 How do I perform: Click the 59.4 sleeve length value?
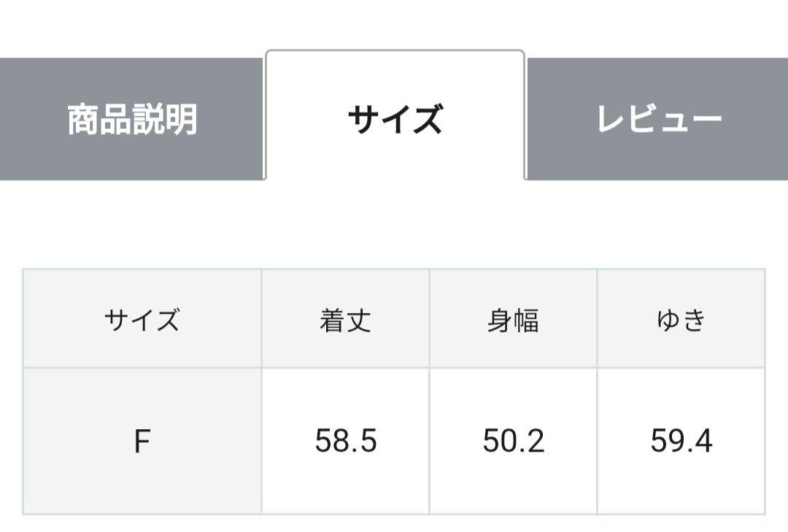point(681,441)
